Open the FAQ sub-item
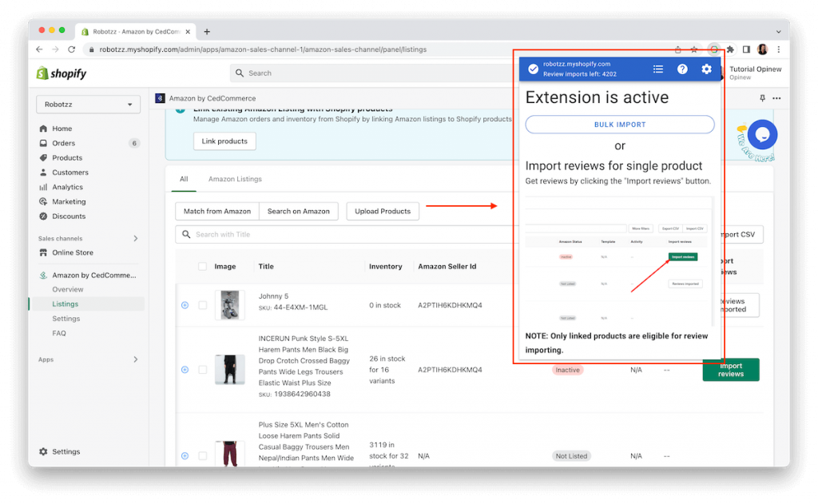The image size is (818, 504). 59,333
